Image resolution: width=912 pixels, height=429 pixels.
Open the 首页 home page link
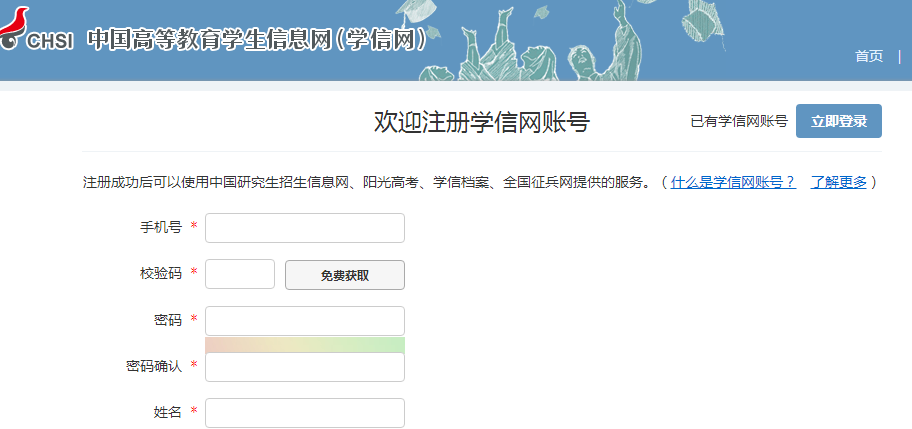coord(869,56)
